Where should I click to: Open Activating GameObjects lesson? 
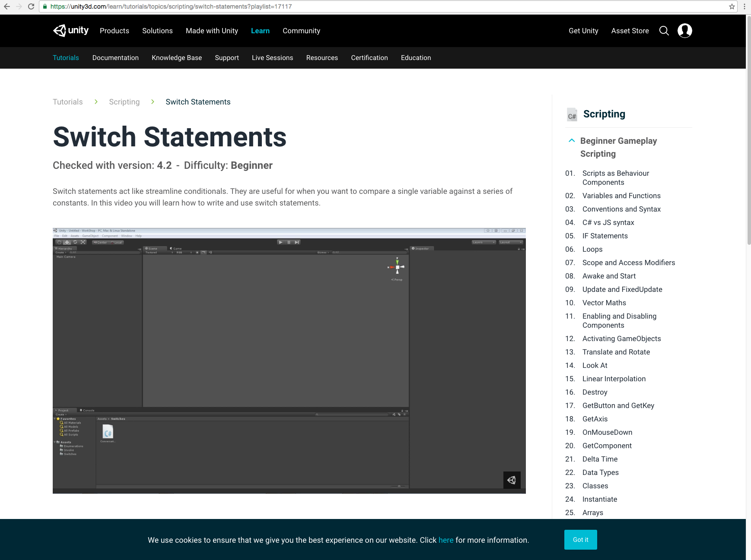[x=622, y=339]
